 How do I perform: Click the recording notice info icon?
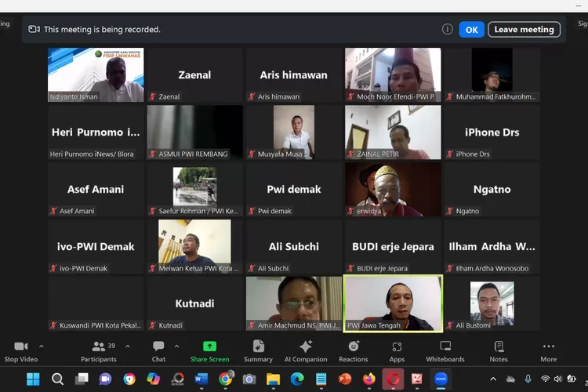point(447,30)
